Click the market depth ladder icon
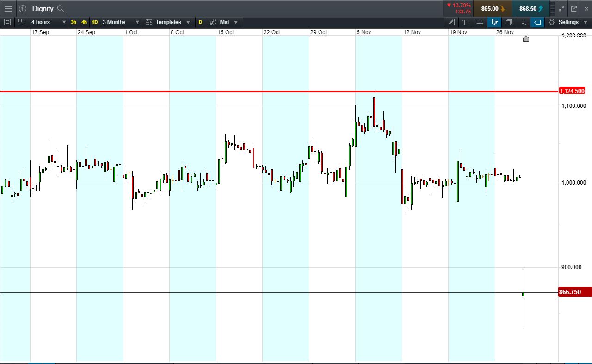This screenshot has width=592, height=364. (553, 9)
